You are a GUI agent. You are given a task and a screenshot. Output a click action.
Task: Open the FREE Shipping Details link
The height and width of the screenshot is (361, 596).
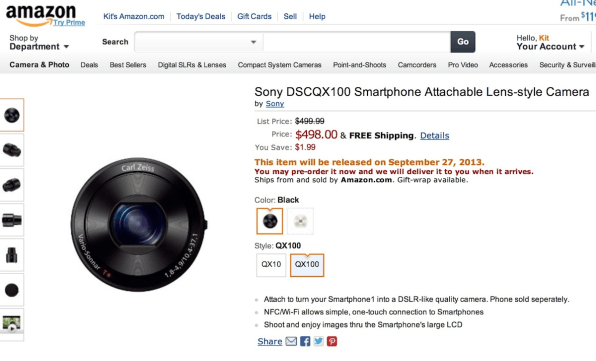point(434,136)
